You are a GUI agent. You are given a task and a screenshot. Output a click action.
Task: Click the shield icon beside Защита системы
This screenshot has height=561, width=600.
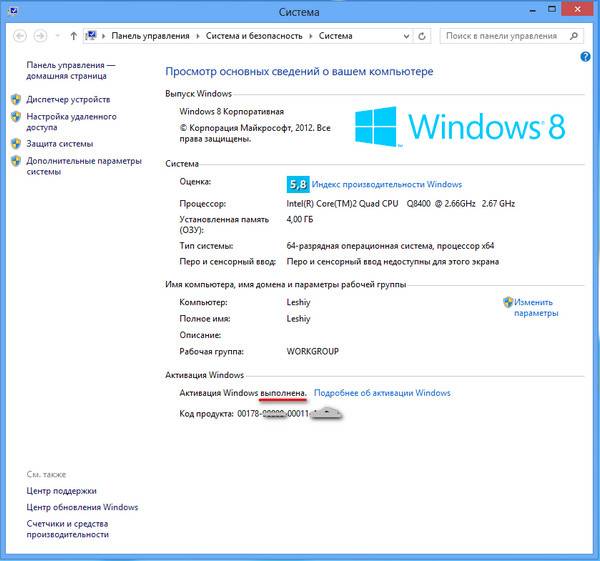tap(16, 144)
